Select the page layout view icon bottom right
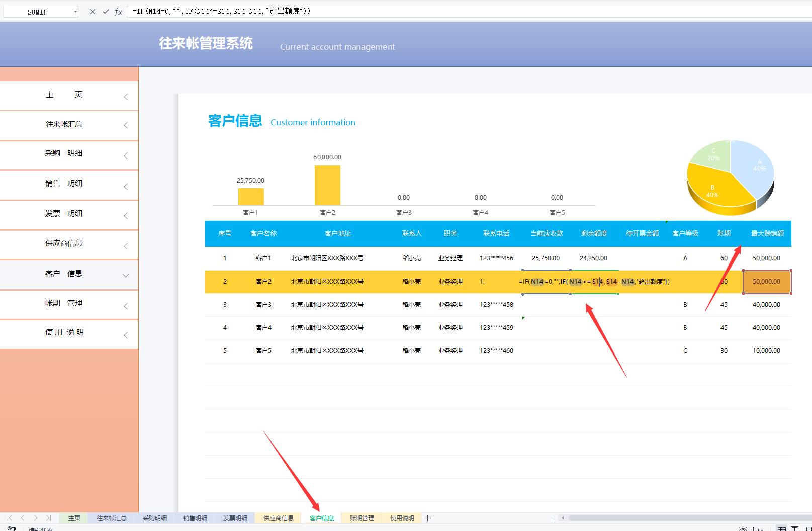Screen dimensions: 812x531 pos(795,528)
